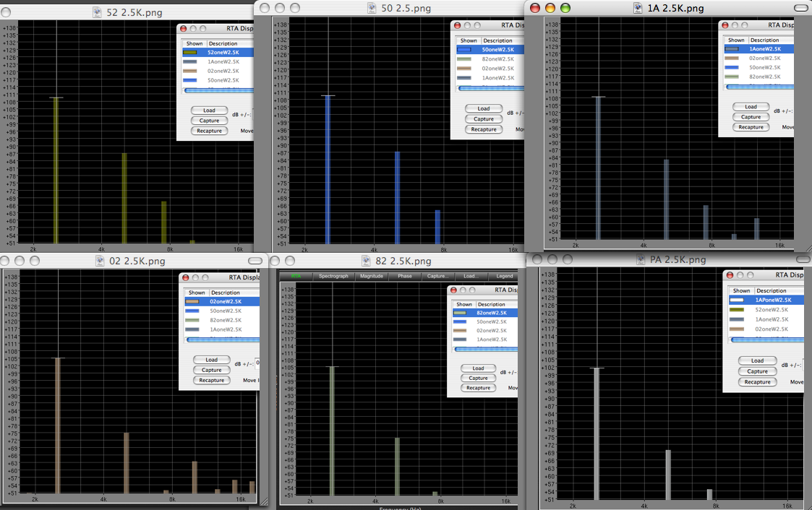This screenshot has width=812, height=510.
Task: Toggle toolbar pill button in PA 2.5K.png window
Action: tap(803, 259)
